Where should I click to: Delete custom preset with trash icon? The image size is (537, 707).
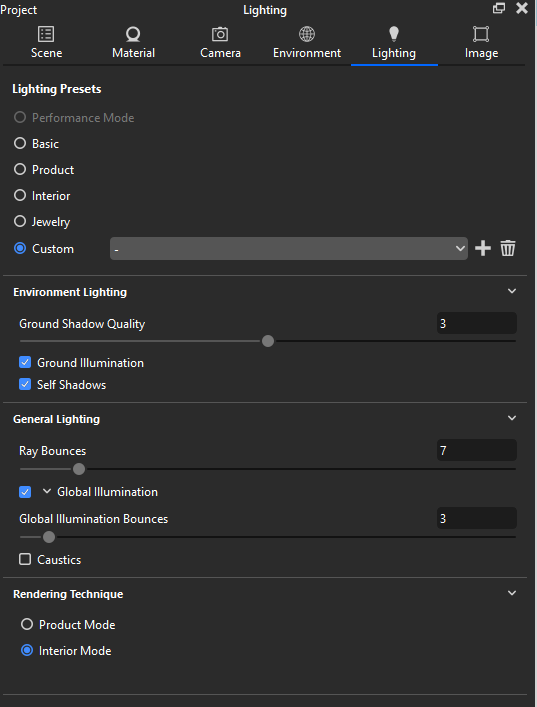(508, 248)
